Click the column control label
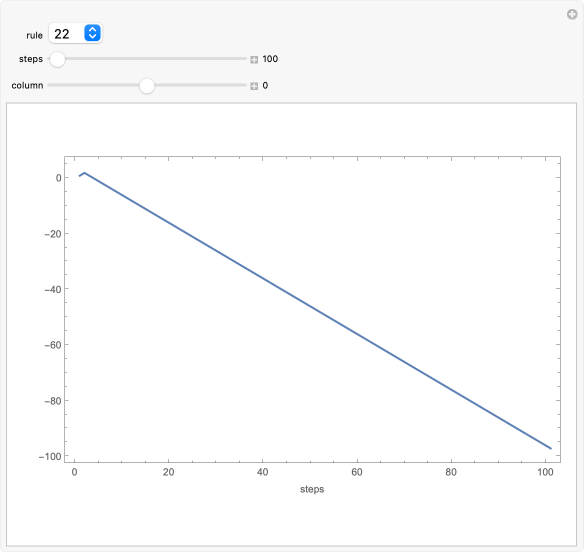584x553 pixels. 27,85
